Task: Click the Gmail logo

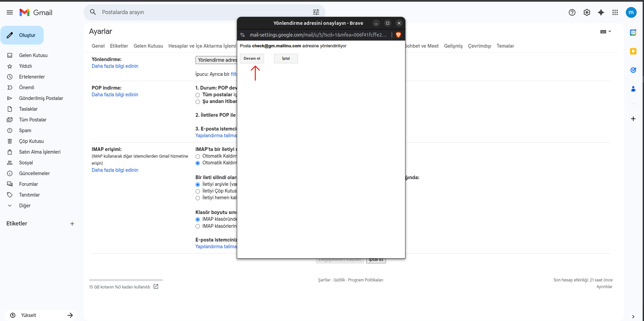Action: coord(36,12)
